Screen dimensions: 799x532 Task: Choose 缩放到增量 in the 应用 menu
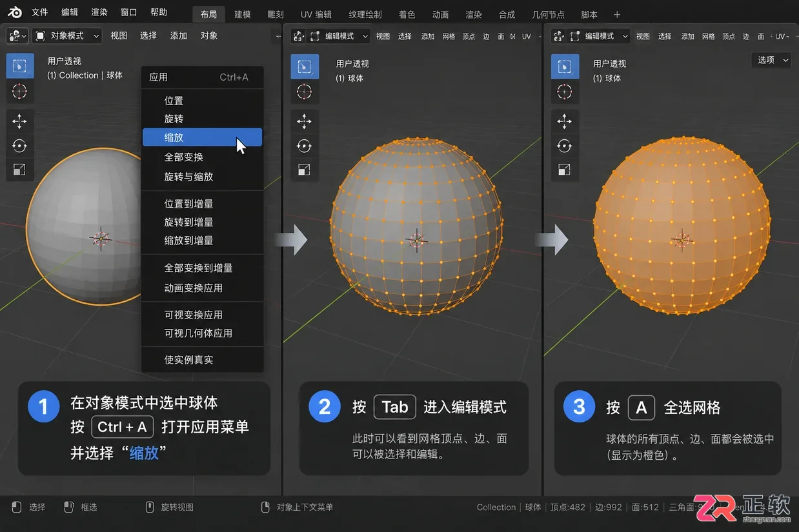[x=202, y=241]
